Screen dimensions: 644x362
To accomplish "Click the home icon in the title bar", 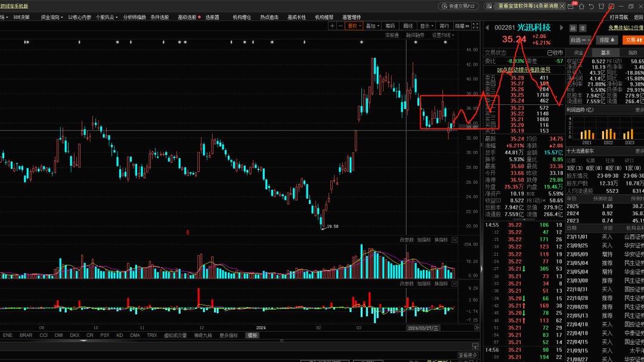I will click(581, 6).
